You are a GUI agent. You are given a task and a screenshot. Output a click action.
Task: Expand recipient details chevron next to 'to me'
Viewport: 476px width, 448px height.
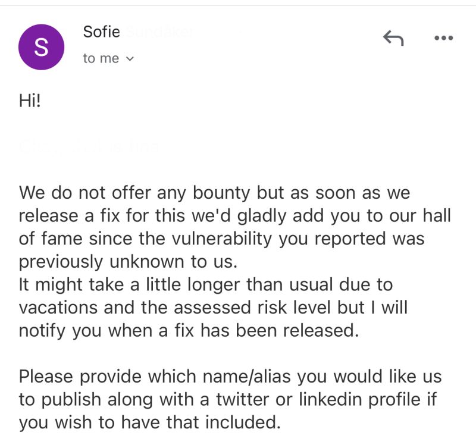click(x=130, y=59)
